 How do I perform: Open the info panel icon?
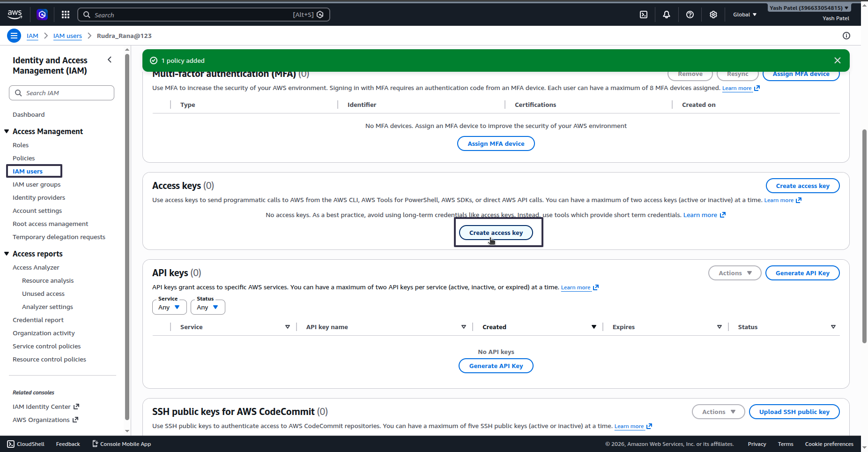(846, 36)
